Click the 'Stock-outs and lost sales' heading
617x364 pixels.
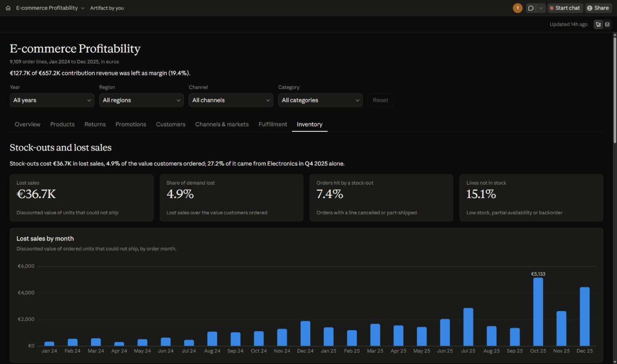[61, 148]
